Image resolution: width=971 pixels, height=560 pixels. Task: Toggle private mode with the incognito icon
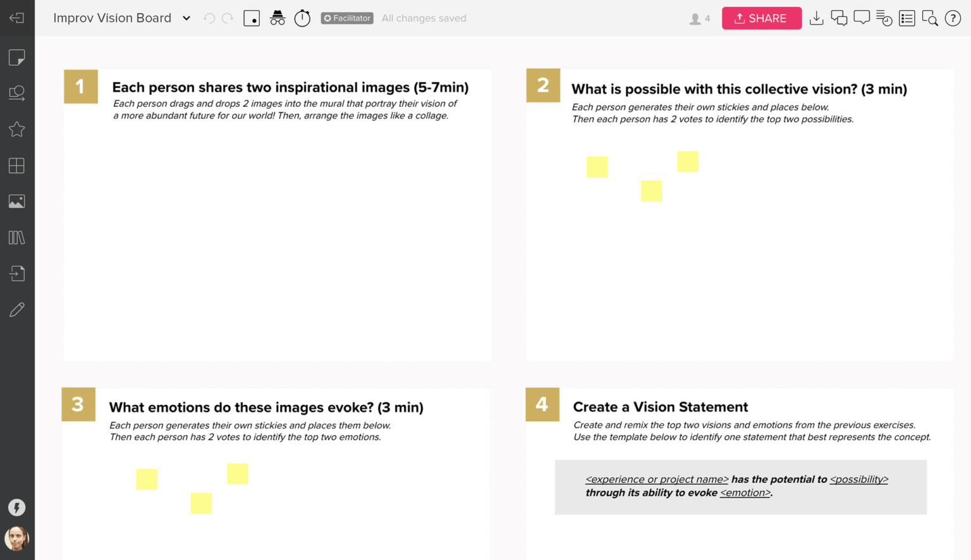277,18
